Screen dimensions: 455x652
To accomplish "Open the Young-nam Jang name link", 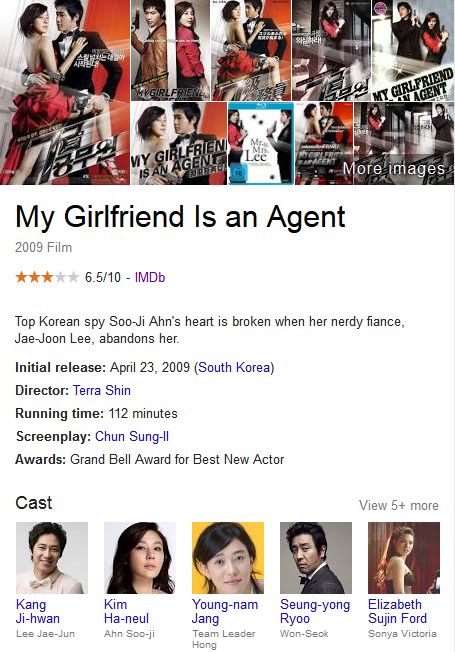I will tap(225, 611).
